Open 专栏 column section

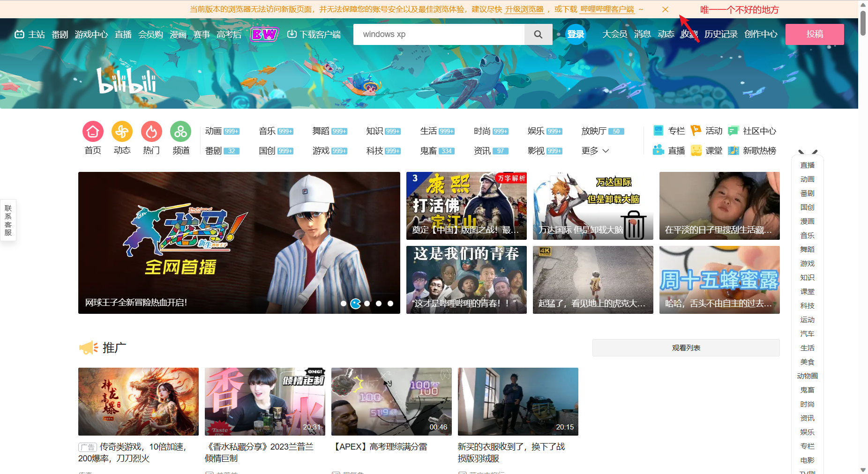coord(669,131)
